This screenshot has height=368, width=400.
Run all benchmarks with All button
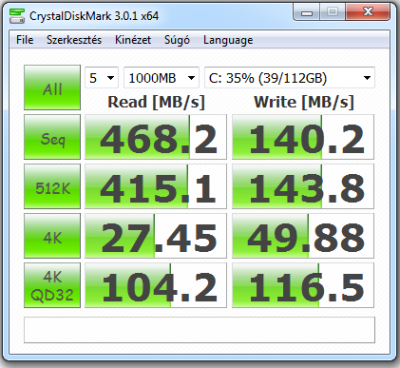click(52, 87)
